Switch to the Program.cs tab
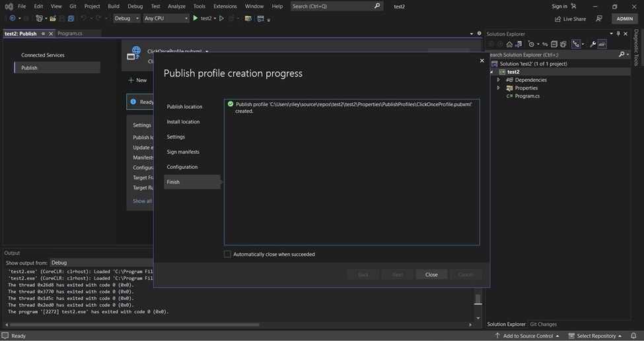 click(x=70, y=34)
